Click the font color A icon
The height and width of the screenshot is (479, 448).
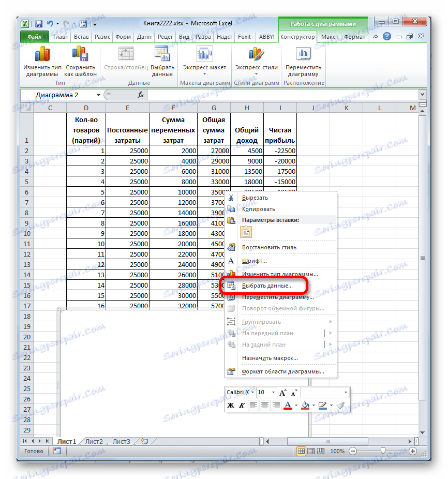[x=288, y=406]
